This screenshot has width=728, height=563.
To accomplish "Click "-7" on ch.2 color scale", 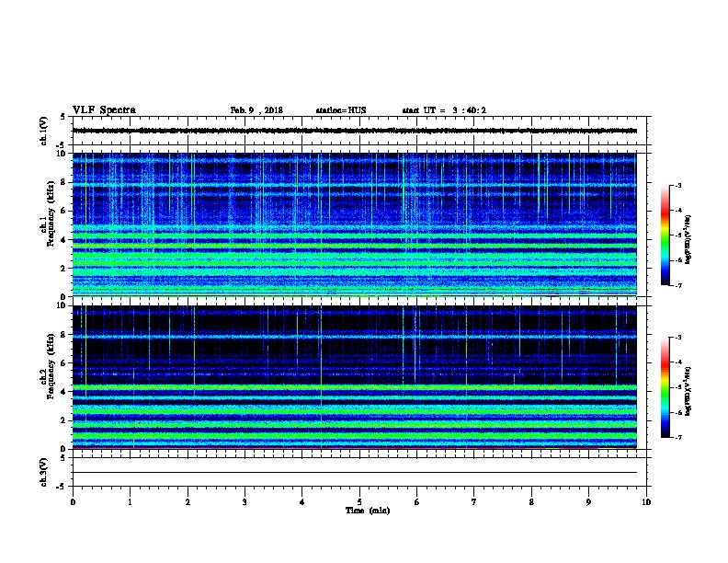I will click(x=677, y=438).
